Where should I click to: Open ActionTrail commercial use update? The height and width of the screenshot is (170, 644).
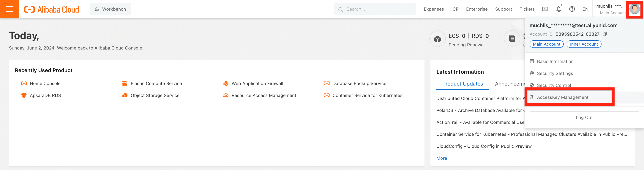[x=480, y=122]
